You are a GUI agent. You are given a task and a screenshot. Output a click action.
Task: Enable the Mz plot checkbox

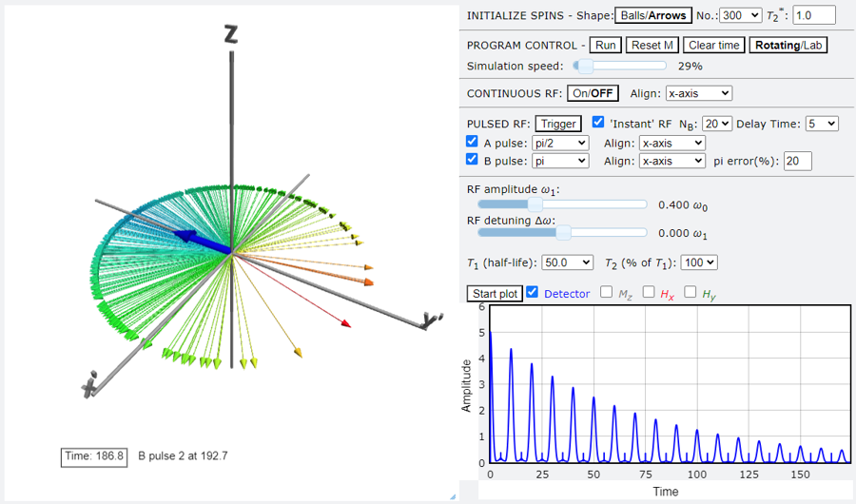[x=607, y=293]
